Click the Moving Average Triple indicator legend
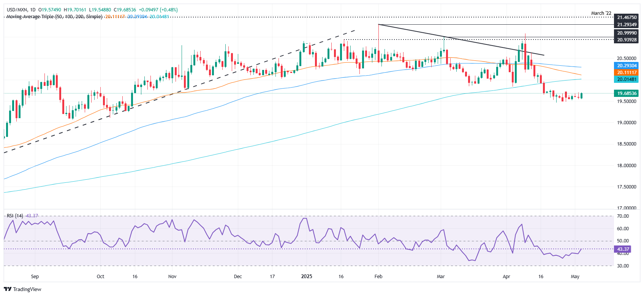This screenshot has height=296, width=644. pyautogui.click(x=54, y=17)
